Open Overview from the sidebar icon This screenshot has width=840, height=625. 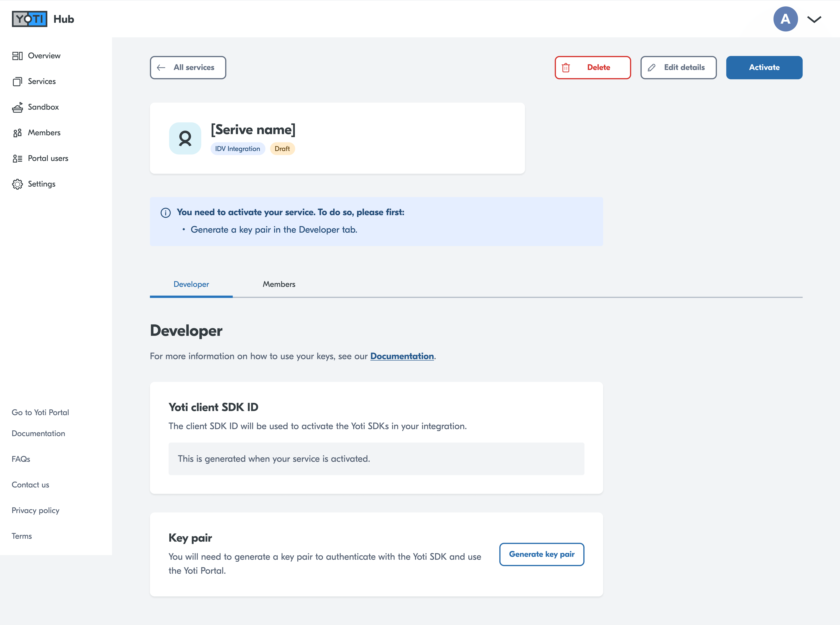[x=17, y=56]
